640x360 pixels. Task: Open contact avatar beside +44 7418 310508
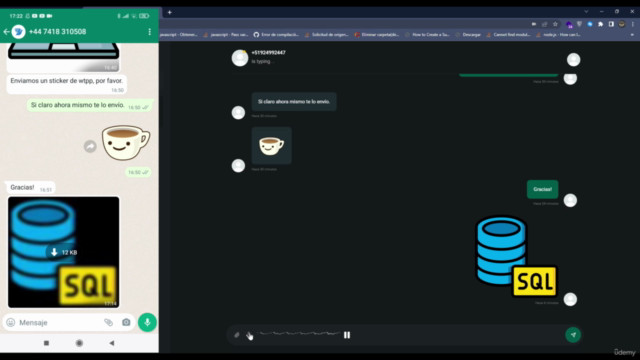pos(18,31)
